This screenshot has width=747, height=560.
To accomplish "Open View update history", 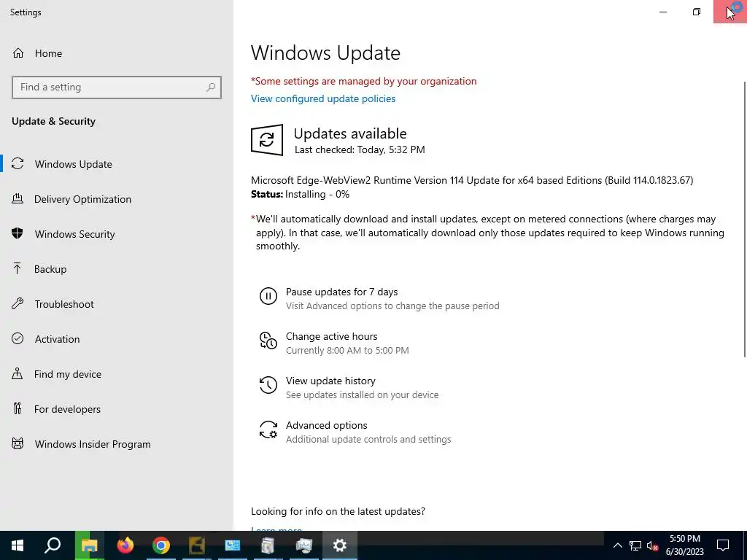I will tap(330, 381).
